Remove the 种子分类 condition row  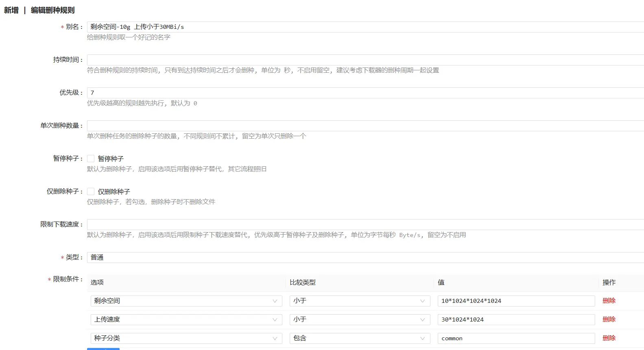(609, 338)
